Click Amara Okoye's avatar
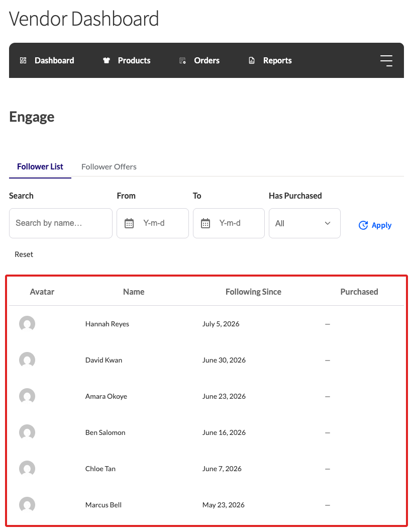Viewport: 412px width, 532px height. [x=27, y=396]
